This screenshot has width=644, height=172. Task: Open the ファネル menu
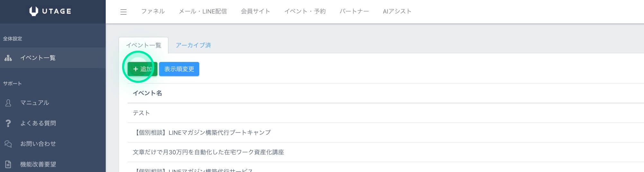click(x=153, y=11)
